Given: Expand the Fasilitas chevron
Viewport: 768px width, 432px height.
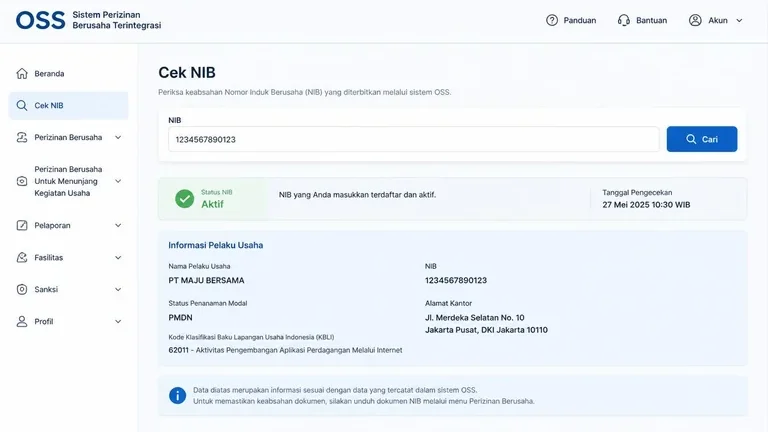Looking at the screenshot, I should pyautogui.click(x=118, y=258).
